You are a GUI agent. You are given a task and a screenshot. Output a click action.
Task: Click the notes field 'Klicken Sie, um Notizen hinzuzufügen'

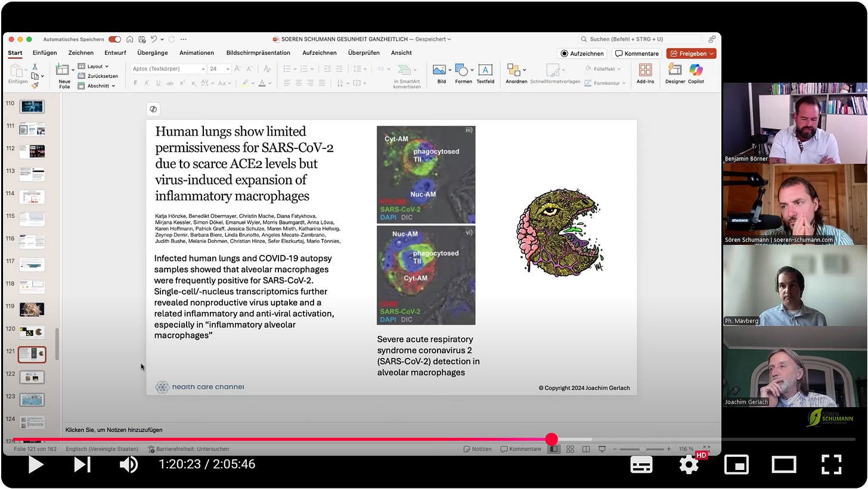point(114,430)
